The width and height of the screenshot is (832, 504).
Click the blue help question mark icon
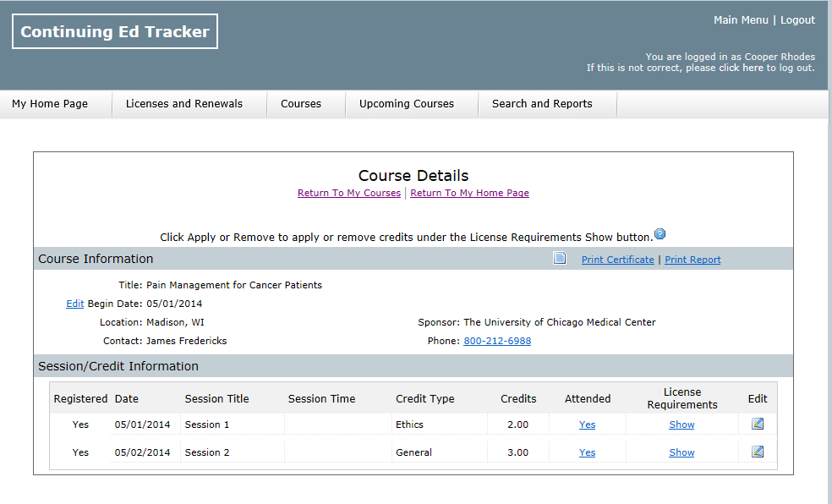tap(660, 234)
